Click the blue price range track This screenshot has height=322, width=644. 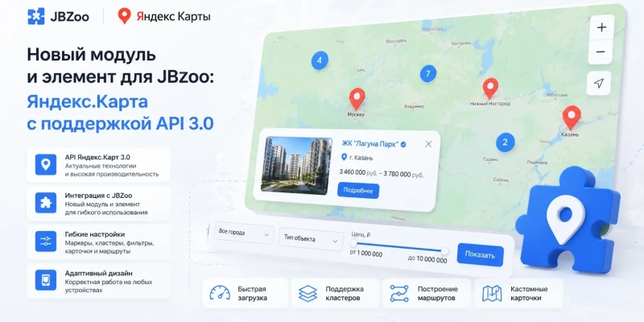398,247
